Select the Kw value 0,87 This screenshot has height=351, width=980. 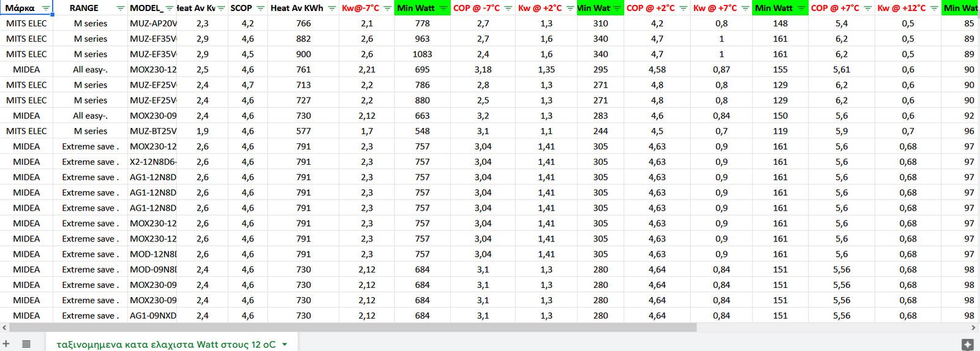[x=721, y=70]
